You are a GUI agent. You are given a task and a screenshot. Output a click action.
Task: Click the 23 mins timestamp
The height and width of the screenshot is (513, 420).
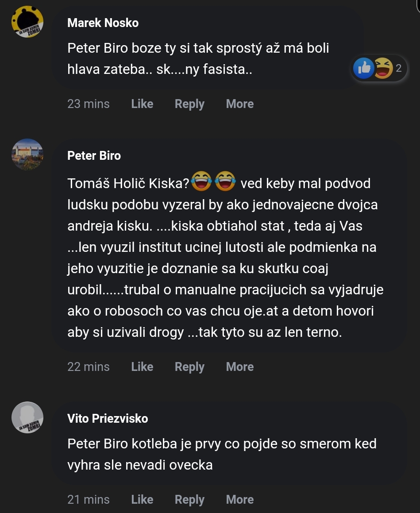pos(89,104)
